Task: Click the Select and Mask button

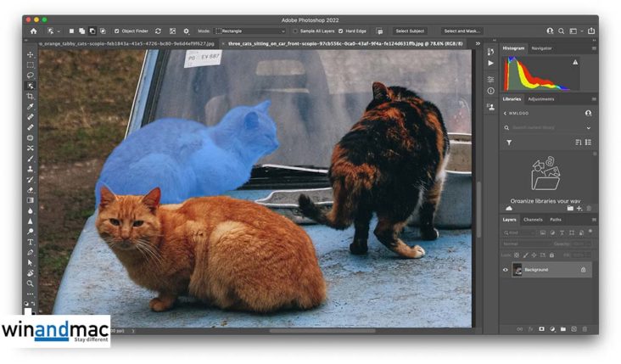Action: (462, 31)
